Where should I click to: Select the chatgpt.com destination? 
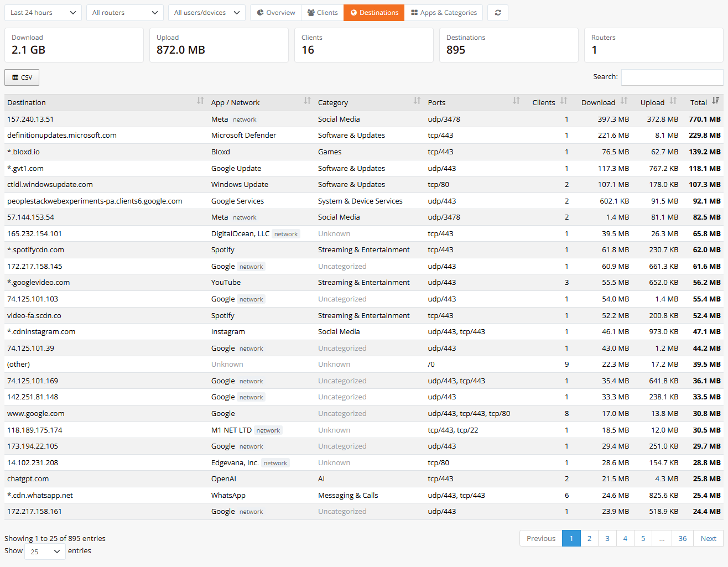(x=28, y=478)
